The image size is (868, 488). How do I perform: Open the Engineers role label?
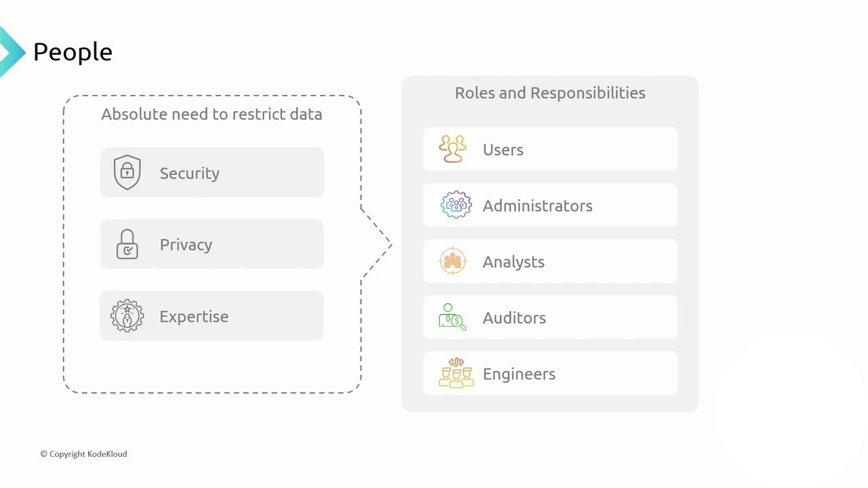coord(519,374)
